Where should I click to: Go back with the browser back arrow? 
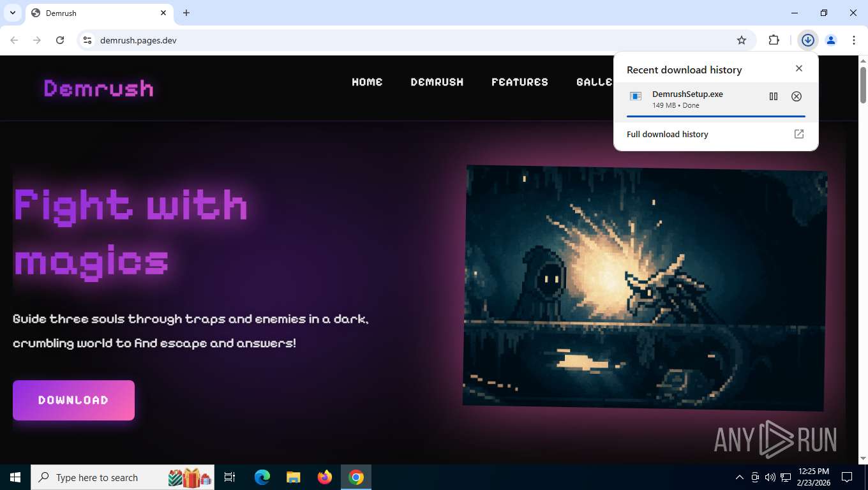[x=14, y=40]
